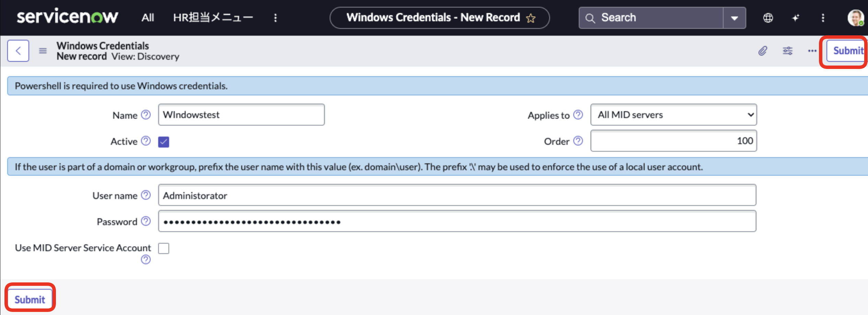Click the Windows Credentials - New Record title pill
Viewport: 868px width, 315px height.
point(439,18)
